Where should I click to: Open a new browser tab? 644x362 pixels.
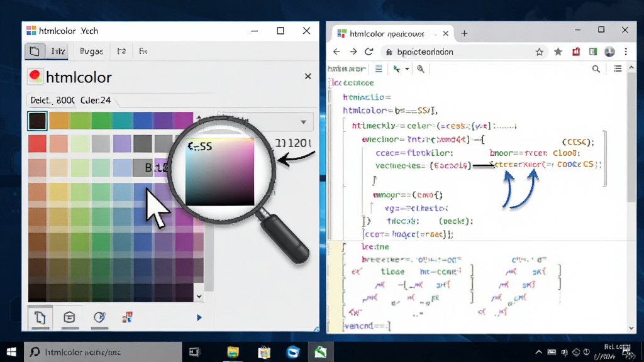[x=464, y=34]
